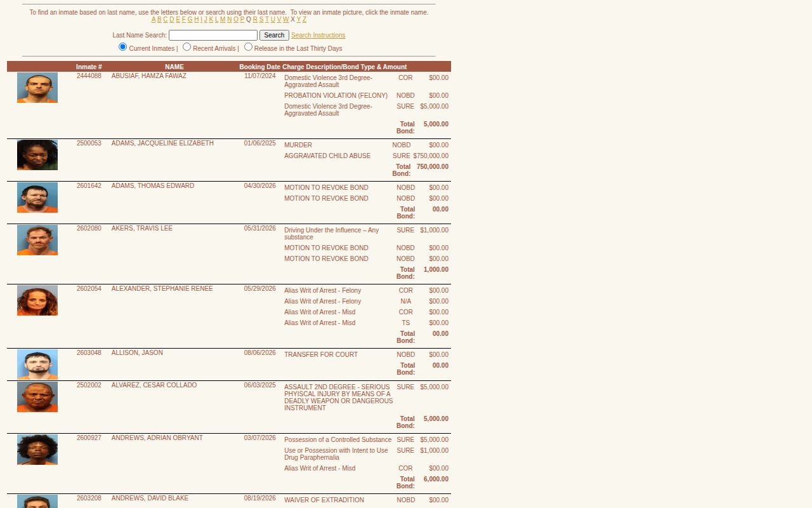Filter inmates by letter M

coord(223,20)
